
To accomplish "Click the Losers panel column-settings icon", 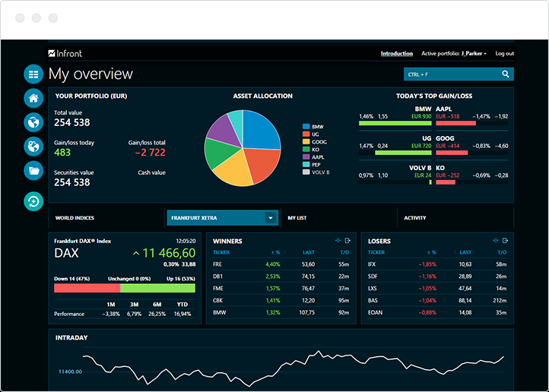I will (495, 241).
